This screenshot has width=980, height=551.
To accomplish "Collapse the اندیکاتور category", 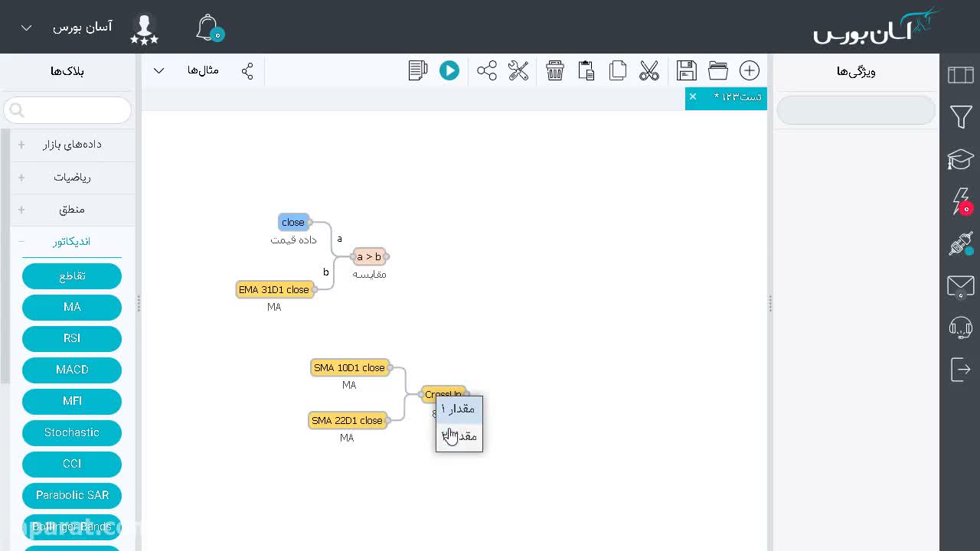I will click(x=72, y=242).
